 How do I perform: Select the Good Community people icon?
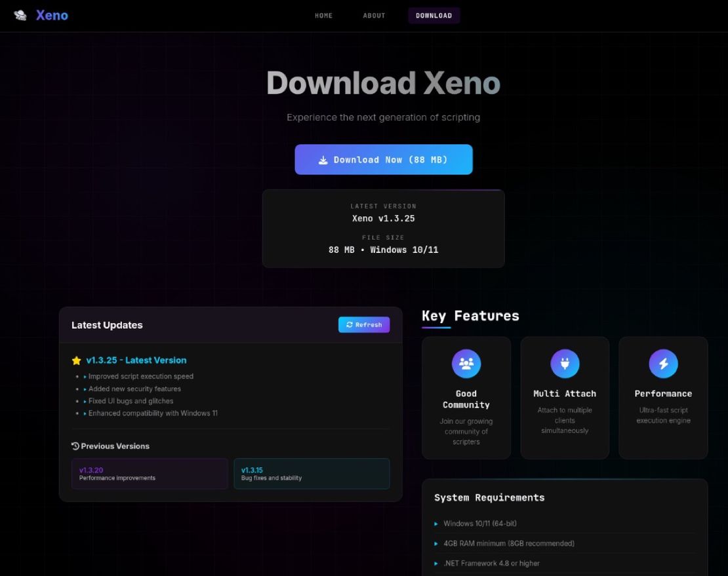(x=466, y=363)
